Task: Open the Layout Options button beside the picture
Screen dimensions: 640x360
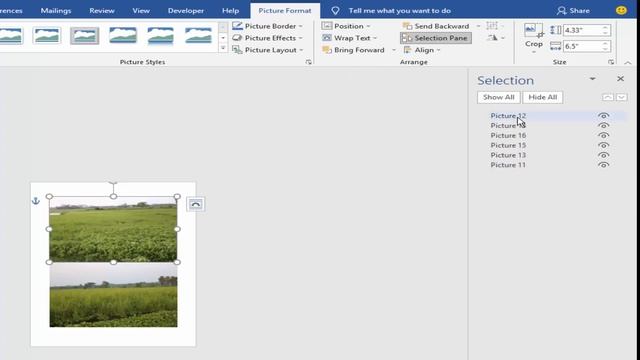Action: point(196,204)
